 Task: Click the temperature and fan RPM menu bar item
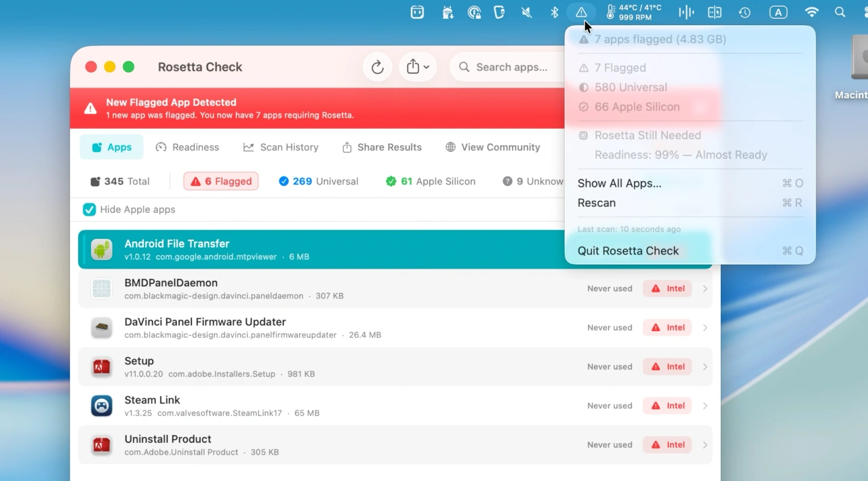click(x=633, y=12)
